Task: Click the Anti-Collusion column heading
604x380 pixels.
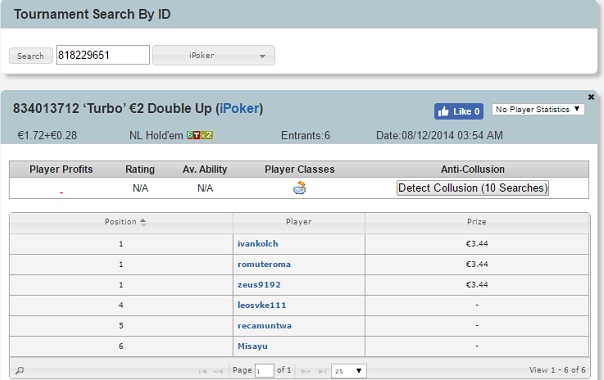Action: (x=472, y=169)
